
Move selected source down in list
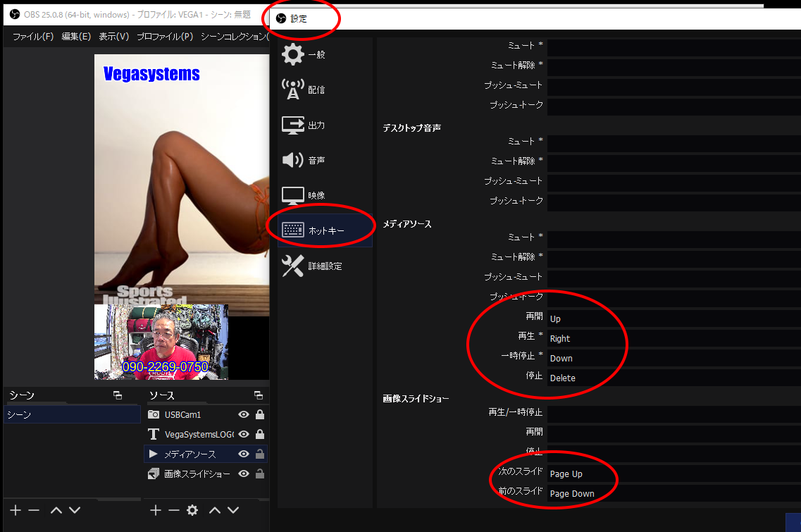pos(233,510)
